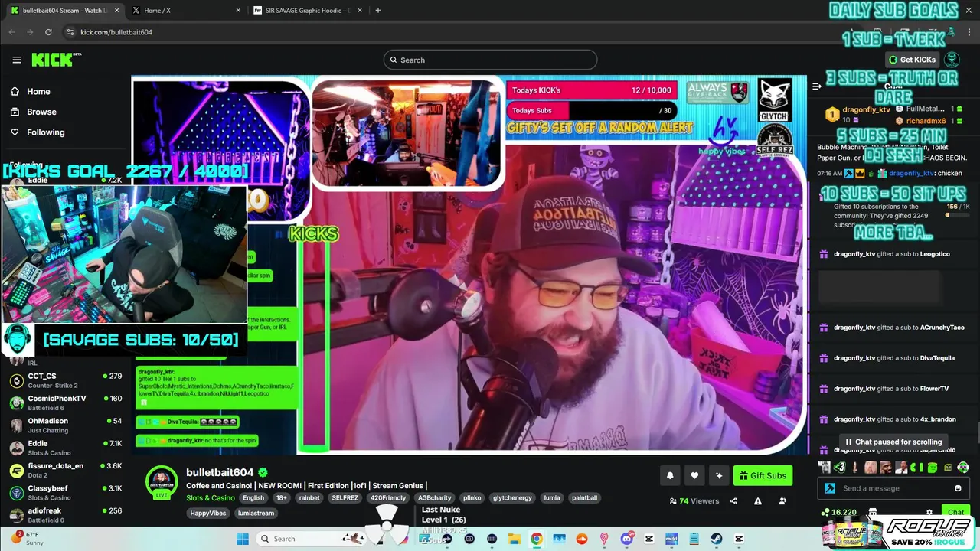Click the browser address bar URL
The image size is (980, 551).
[x=116, y=32]
